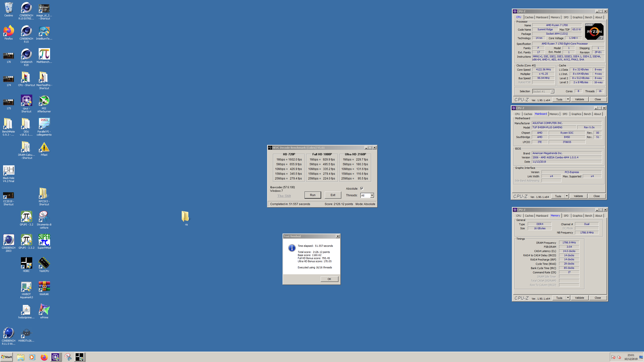Click OK in Test finished dialog
This screenshot has width=644, height=362.
329,279
